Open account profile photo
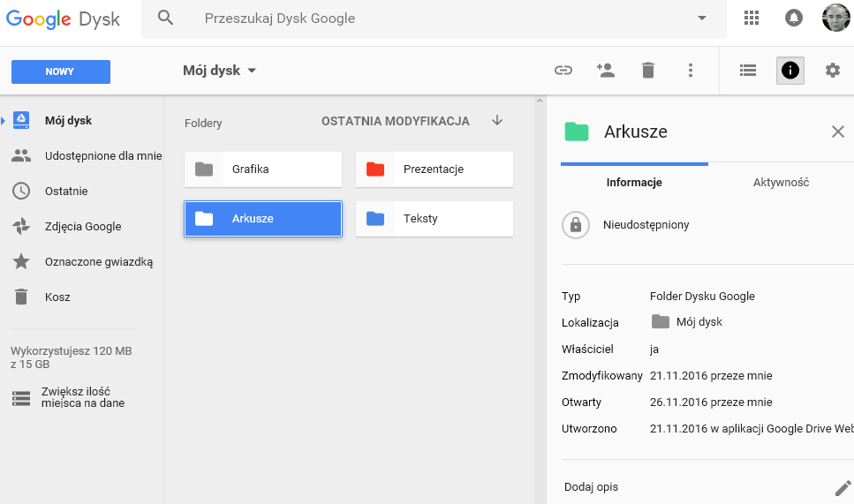The image size is (854, 504). coord(836,18)
